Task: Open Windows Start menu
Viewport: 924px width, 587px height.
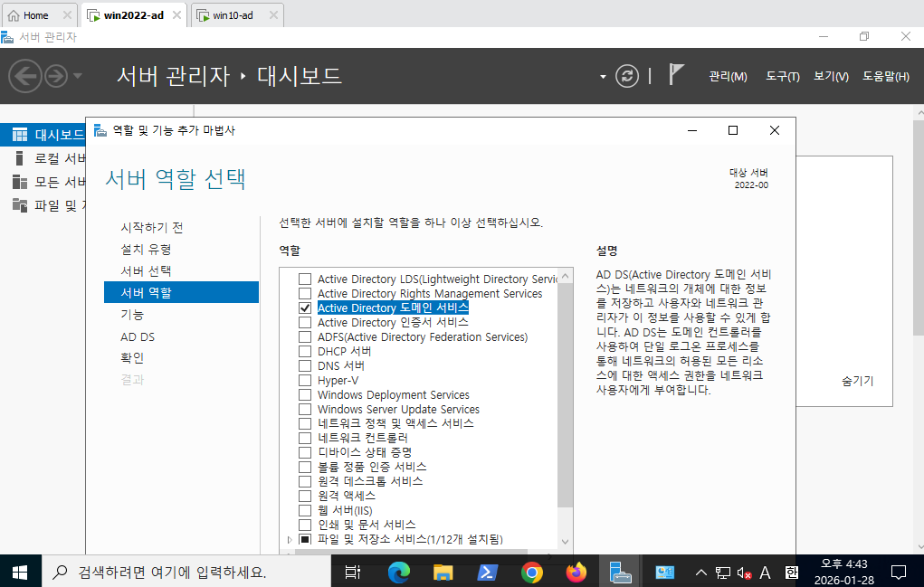Action: click(20, 572)
